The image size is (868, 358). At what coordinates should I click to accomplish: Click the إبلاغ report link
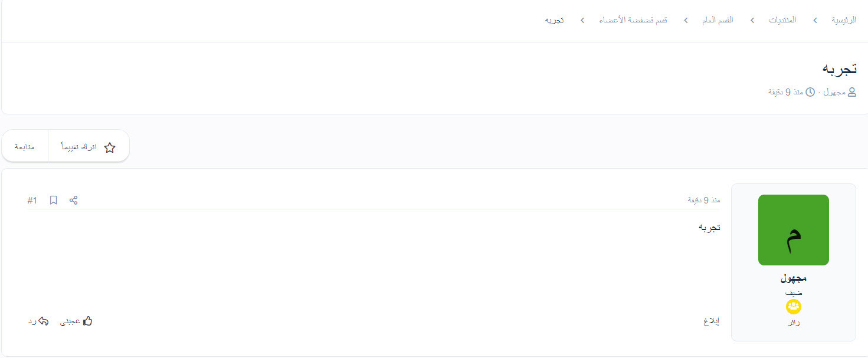(711, 321)
